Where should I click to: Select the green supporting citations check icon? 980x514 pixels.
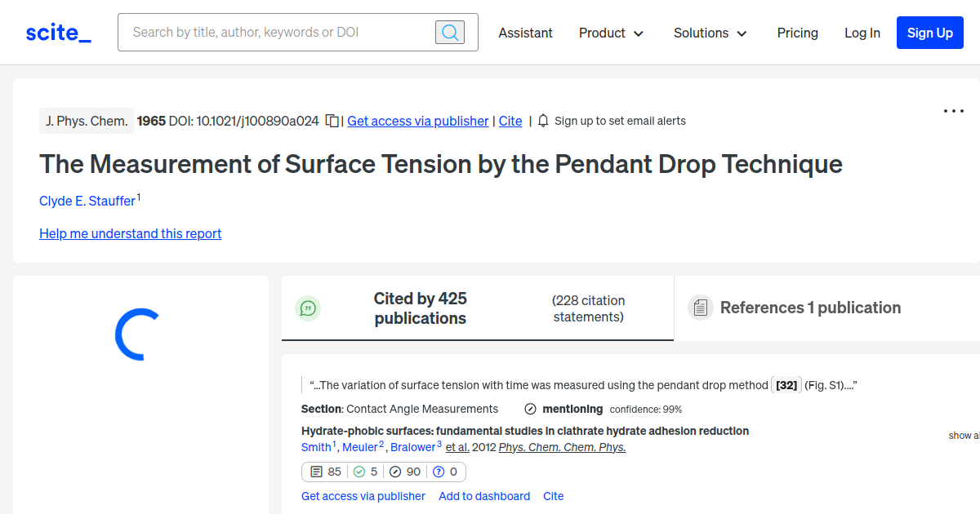(x=360, y=472)
